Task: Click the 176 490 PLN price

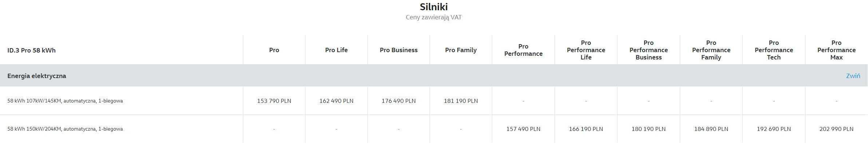Action: tap(399, 101)
